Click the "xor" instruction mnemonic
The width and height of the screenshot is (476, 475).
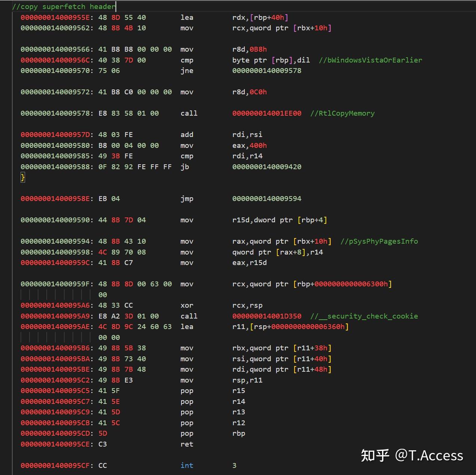pos(187,305)
